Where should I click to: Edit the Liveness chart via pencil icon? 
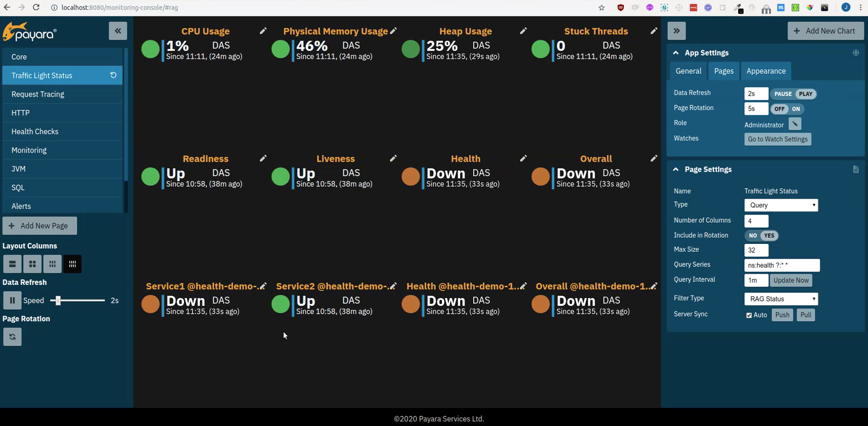pyautogui.click(x=393, y=159)
